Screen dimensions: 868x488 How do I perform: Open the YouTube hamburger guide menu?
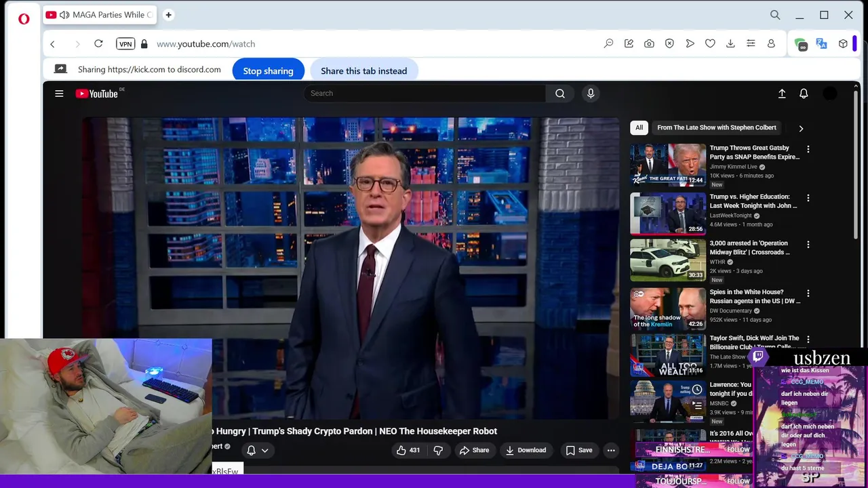(x=59, y=94)
